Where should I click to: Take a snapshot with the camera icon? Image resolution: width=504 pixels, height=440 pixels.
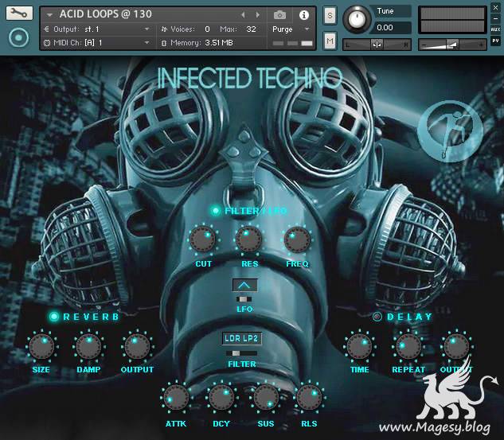click(279, 15)
